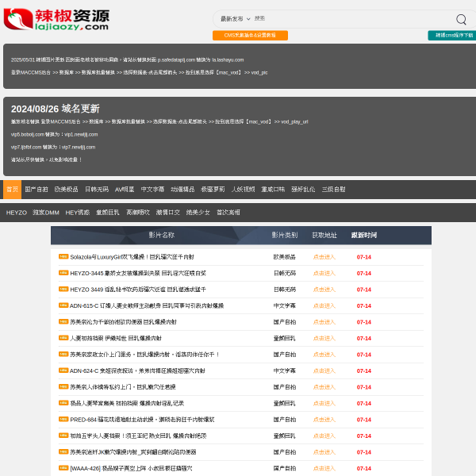Open the 中文字幕 category tab

(152, 190)
